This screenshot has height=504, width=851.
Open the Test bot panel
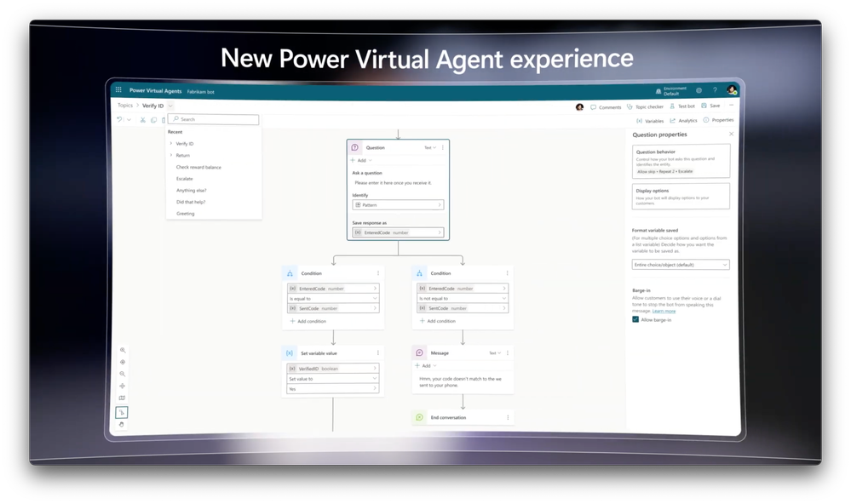click(x=682, y=106)
